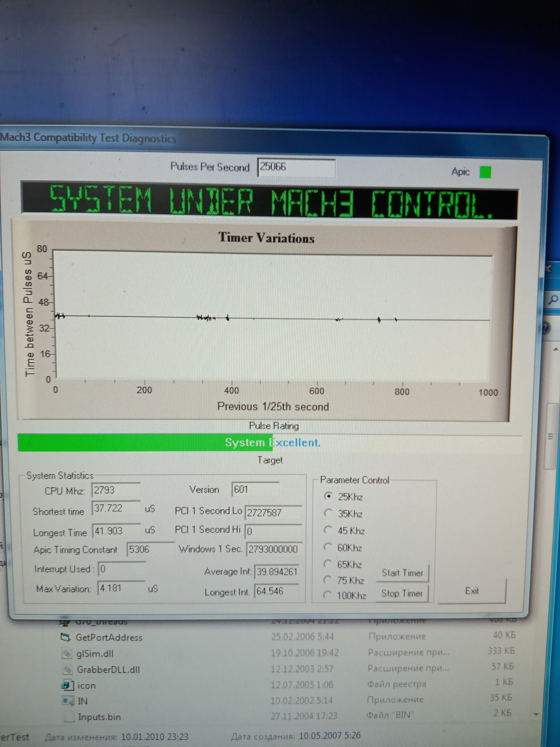Viewport: 560px width, 747px height.
Task: Click the glSim.dll file icon
Action: pos(67,653)
